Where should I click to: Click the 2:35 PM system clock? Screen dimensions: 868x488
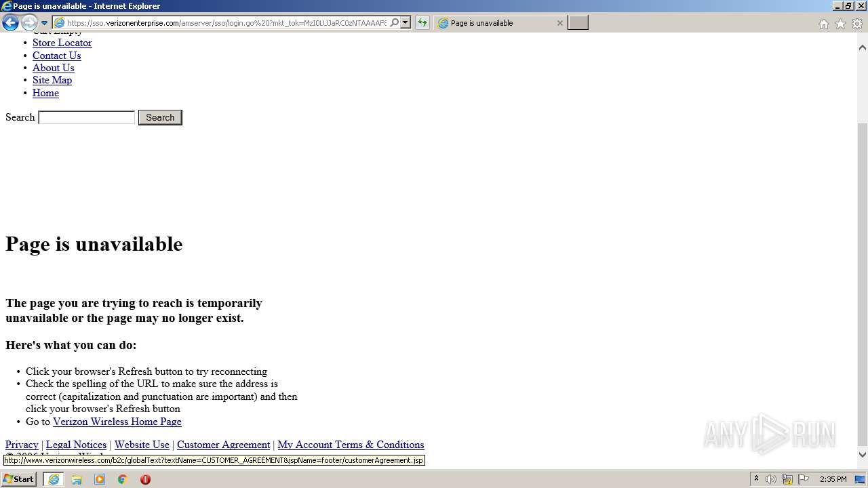pos(833,479)
